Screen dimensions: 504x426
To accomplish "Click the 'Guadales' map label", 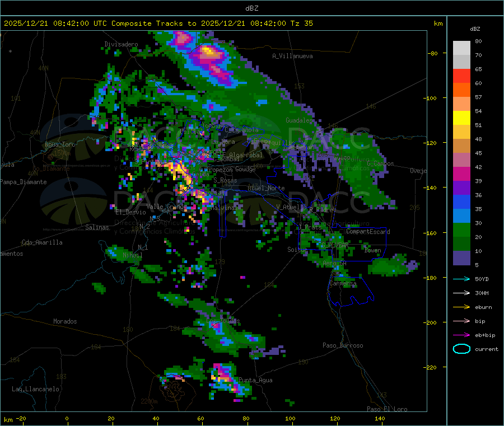I will (299, 120).
